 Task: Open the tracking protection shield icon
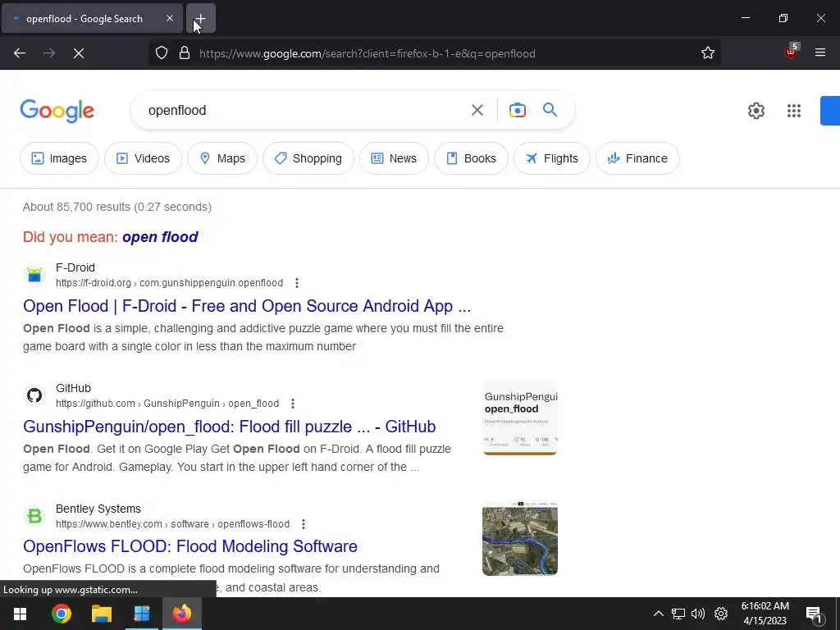click(x=162, y=53)
